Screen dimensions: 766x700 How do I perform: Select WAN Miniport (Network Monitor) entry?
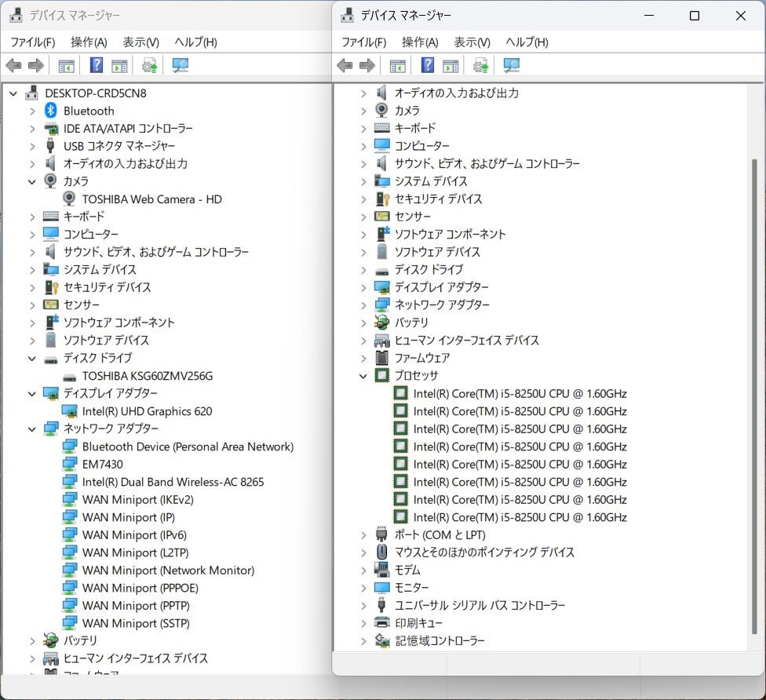point(168,571)
